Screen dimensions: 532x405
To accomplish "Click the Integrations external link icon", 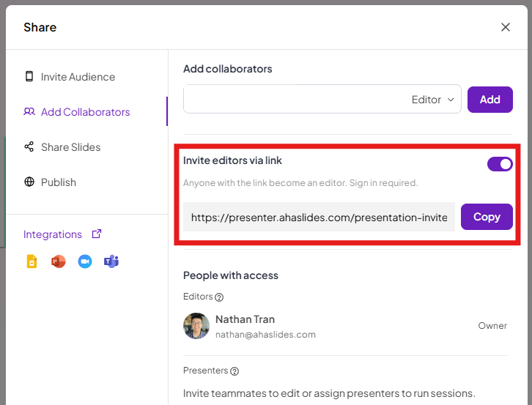I will [x=96, y=234].
